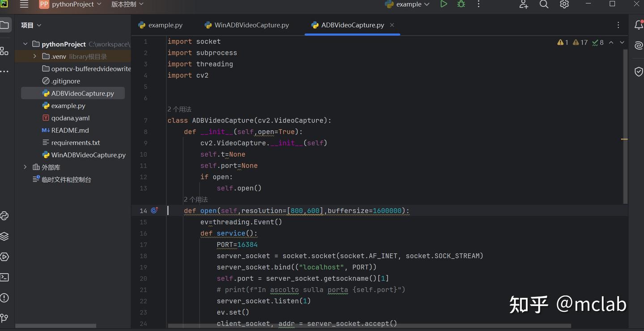The width and height of the screenshot is (644, 331).
Task: Open Search Everywhere magnifier icon
Action: coord(544,4)
